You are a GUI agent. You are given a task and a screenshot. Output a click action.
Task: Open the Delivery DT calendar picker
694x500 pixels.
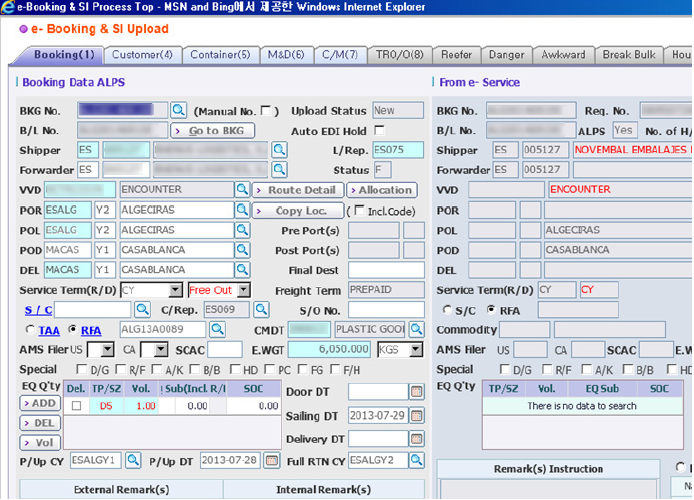coord(416,439)
